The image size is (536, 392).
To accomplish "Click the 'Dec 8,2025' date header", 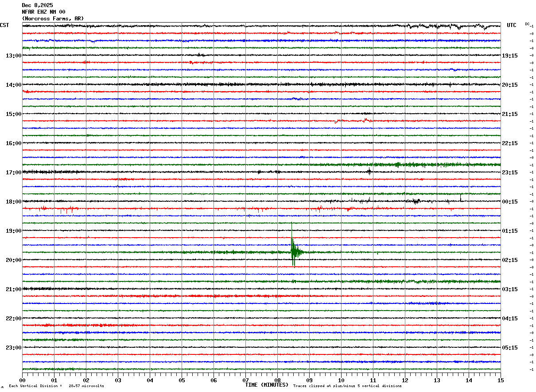I will tap(37, 5).
